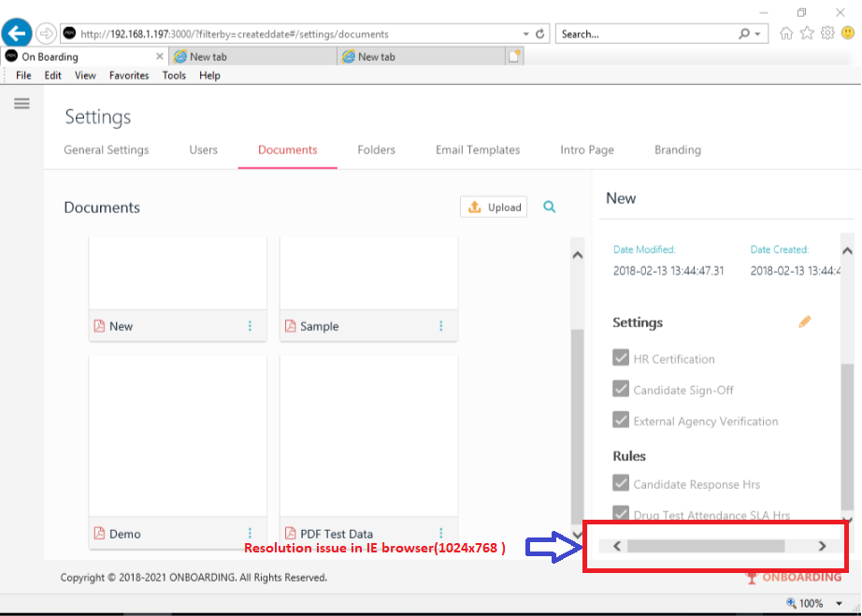862x616 pixels.
Task: Switch to Email Templates tab
Action: coord(478,150)
